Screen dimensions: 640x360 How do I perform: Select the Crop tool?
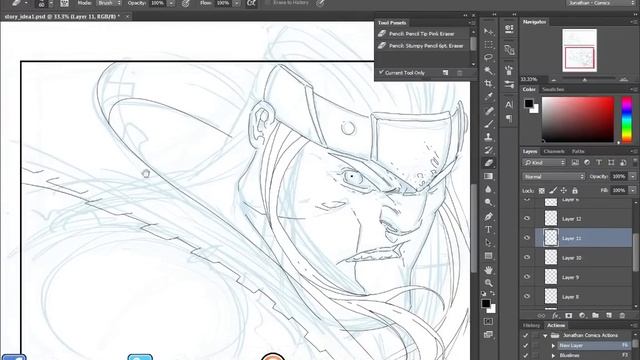[488, 84]
